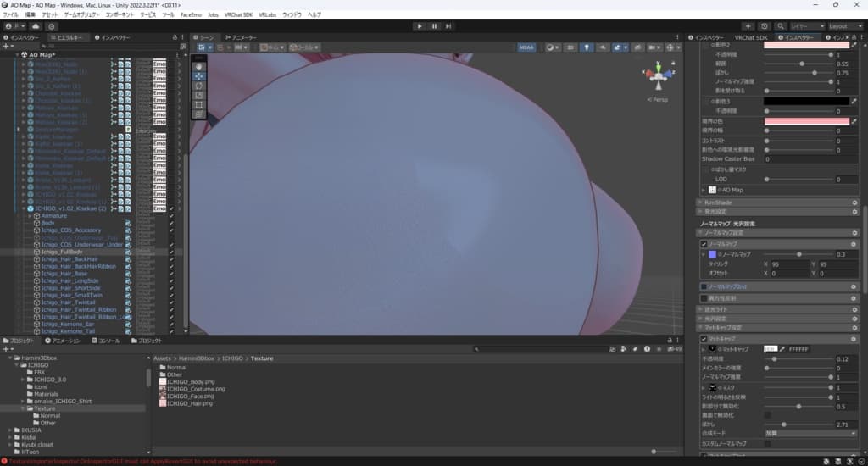The width and height of the screenshot is (868, 466).
Task: Select the Rotate tool in scene toolbar
Action: click(199, 86)
